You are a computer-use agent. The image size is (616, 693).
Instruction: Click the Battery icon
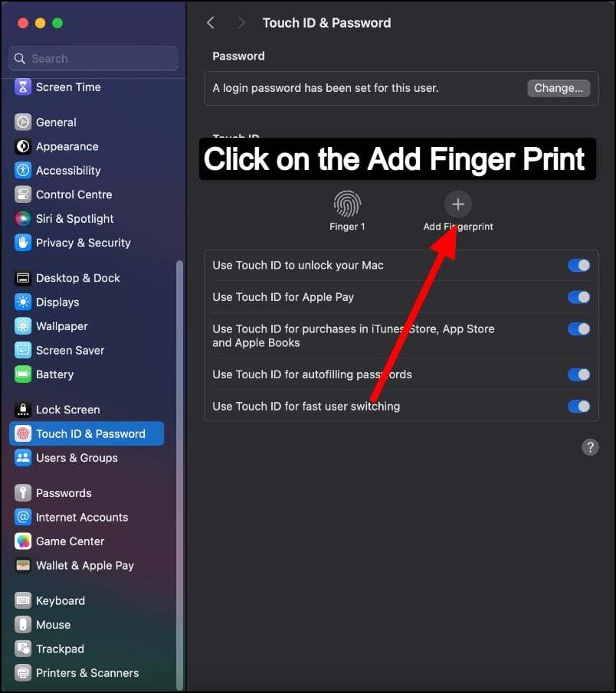23,374
